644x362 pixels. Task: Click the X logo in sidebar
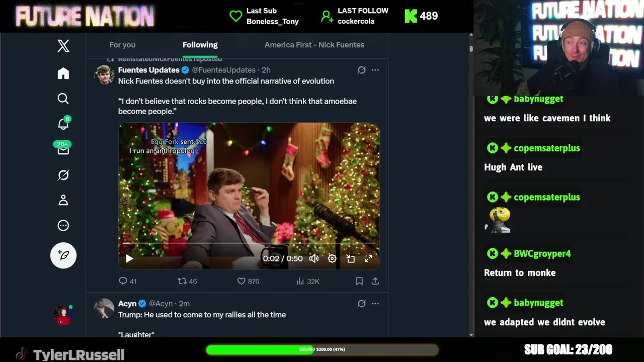pos(63,46)
